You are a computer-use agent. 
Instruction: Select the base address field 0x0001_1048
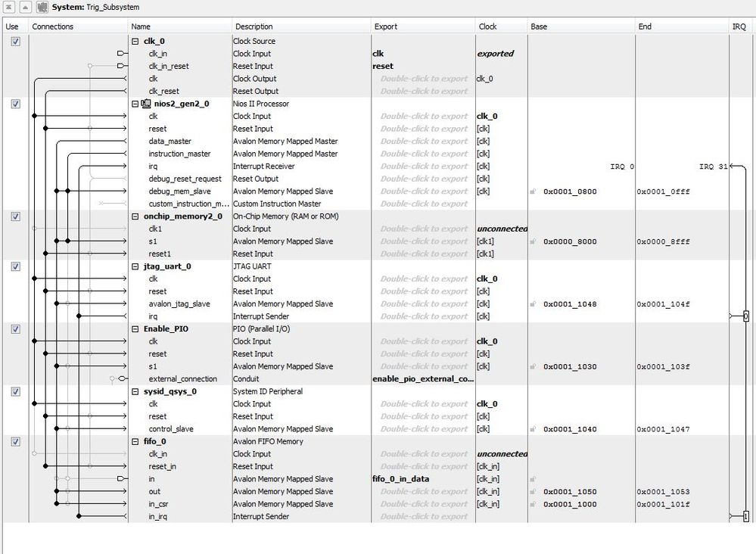pyautogui.click(x=570, y=304)
